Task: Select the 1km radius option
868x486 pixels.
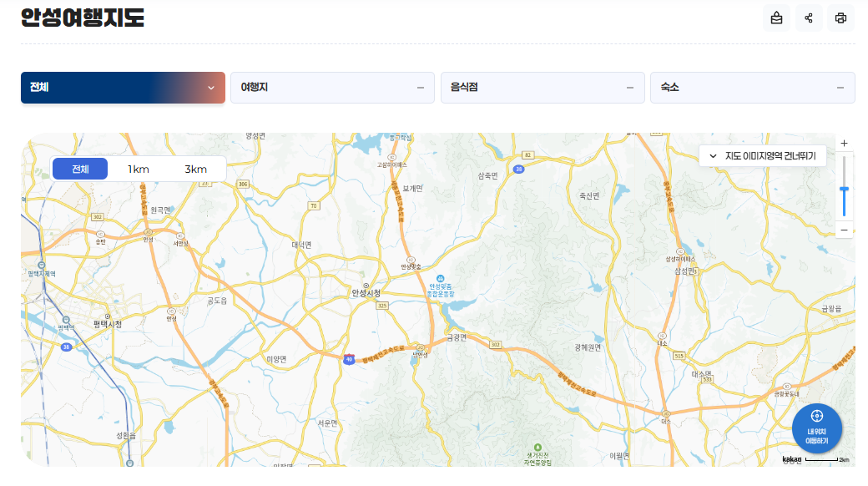Action: coord(138,170)
